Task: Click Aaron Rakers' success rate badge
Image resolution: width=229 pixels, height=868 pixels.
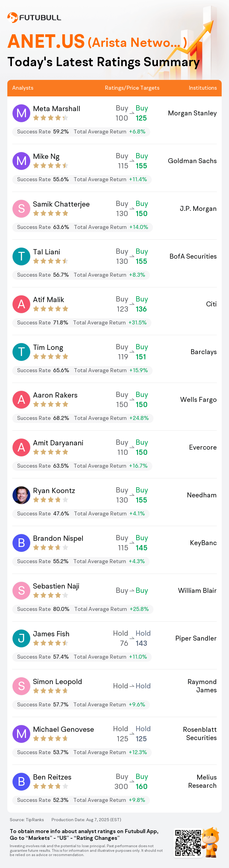Action: pyautogui.click(x=43, y=418)
